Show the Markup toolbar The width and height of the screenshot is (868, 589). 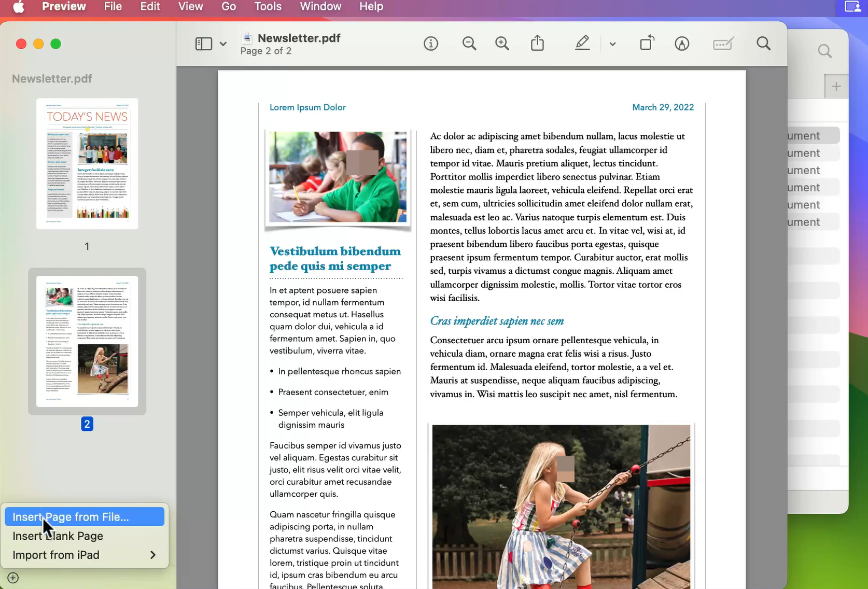[x=682, y=44]
